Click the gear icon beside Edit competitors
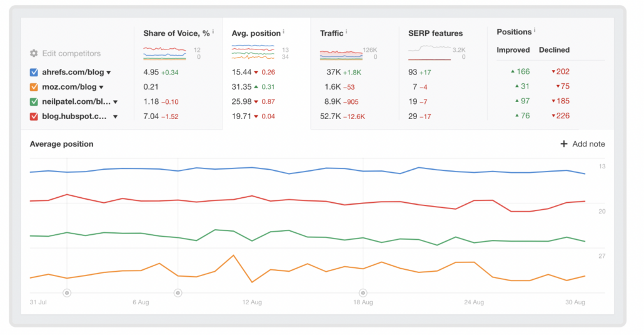This screenshot has height=335, width=644. click(34, 54)
